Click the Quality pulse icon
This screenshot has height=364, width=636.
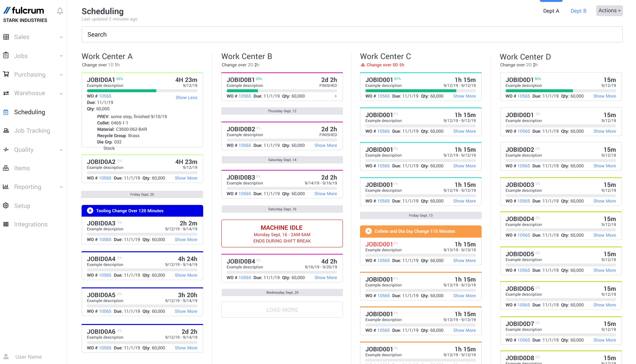point(6,150)
